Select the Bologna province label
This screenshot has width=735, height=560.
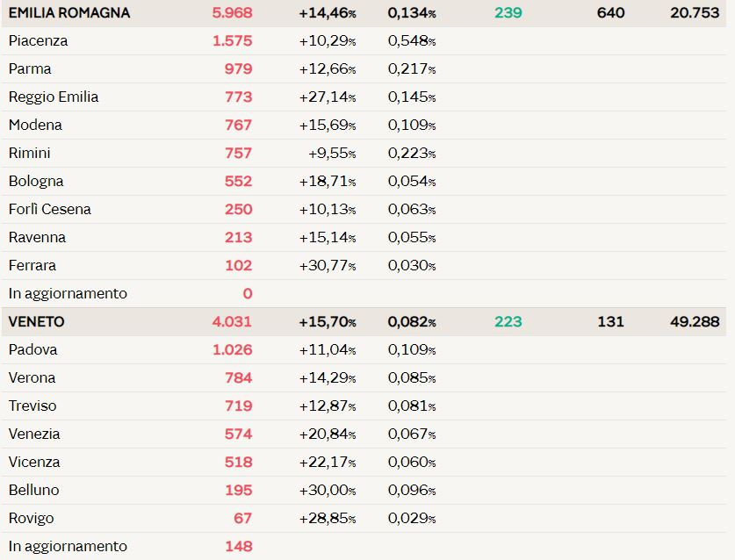tap(36, 182)
